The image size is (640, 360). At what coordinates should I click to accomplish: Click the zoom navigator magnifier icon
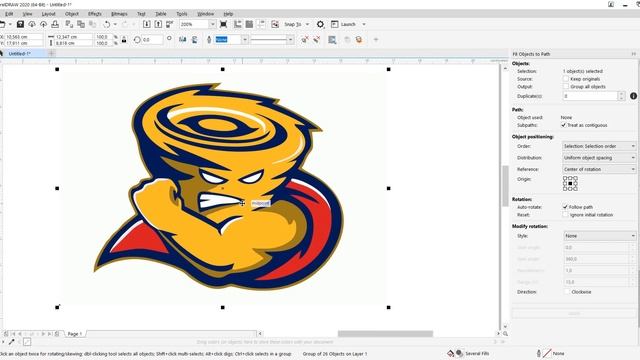505,334
